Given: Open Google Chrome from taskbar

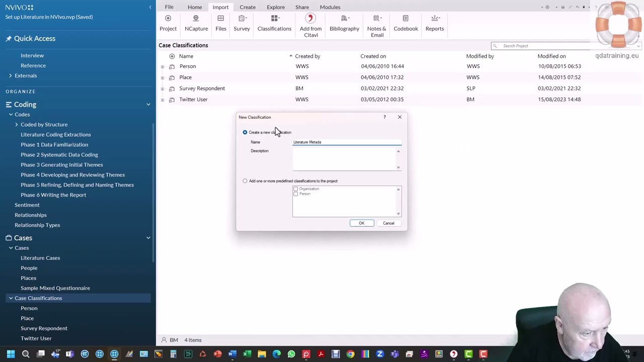Looking at the screenshot, I should [x=350, y=354].
